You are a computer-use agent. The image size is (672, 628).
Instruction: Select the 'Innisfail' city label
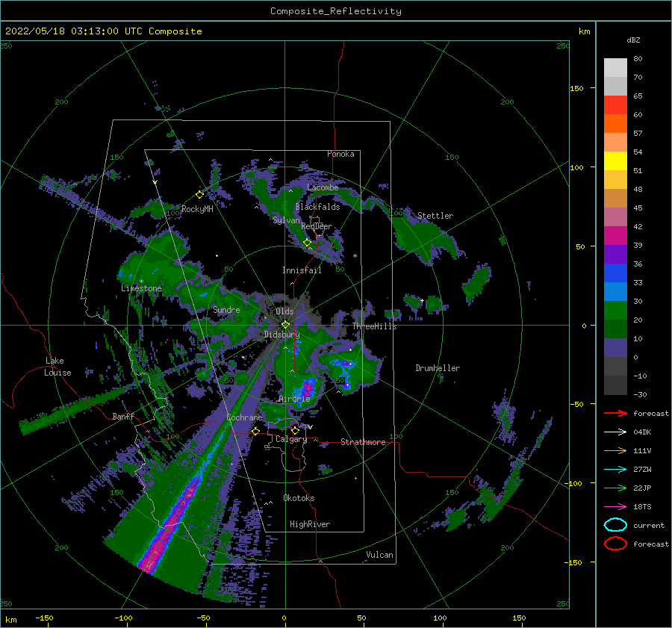[302, 270]
